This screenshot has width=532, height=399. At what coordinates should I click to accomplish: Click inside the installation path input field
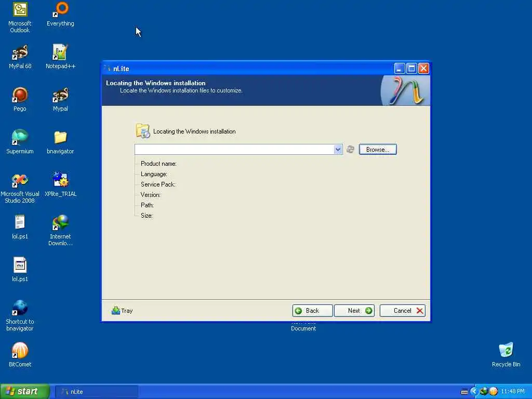(234, 149)
